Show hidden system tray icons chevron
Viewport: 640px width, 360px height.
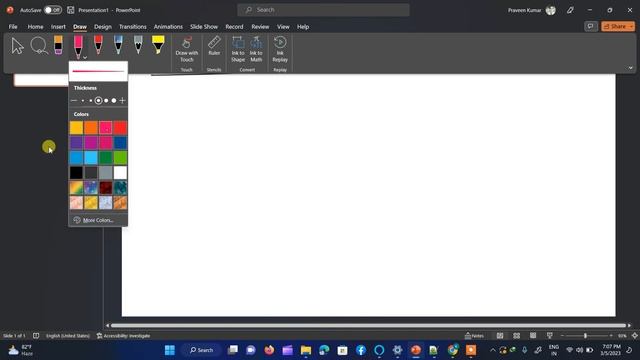point(493,350)
